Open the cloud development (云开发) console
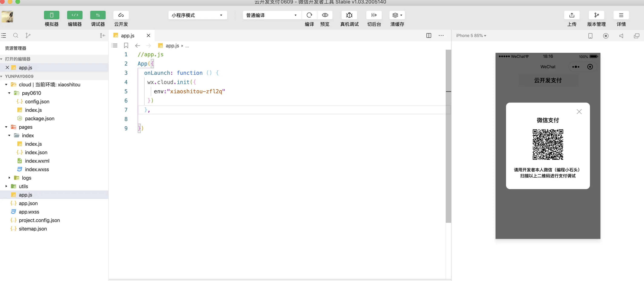The width and height of the screenshot is (644, 281). 121,15
